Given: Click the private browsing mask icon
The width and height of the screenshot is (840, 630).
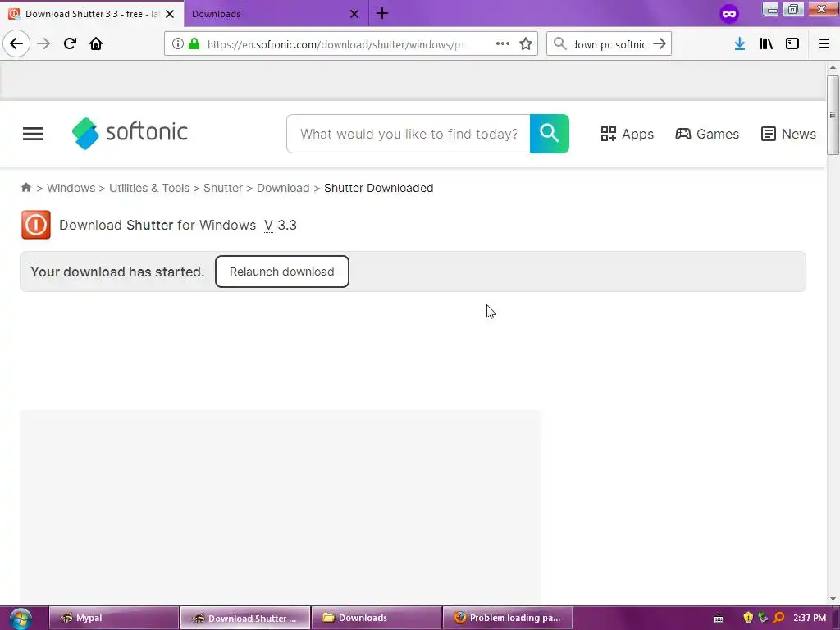Looking at the screenshot, I should (729, 14).
